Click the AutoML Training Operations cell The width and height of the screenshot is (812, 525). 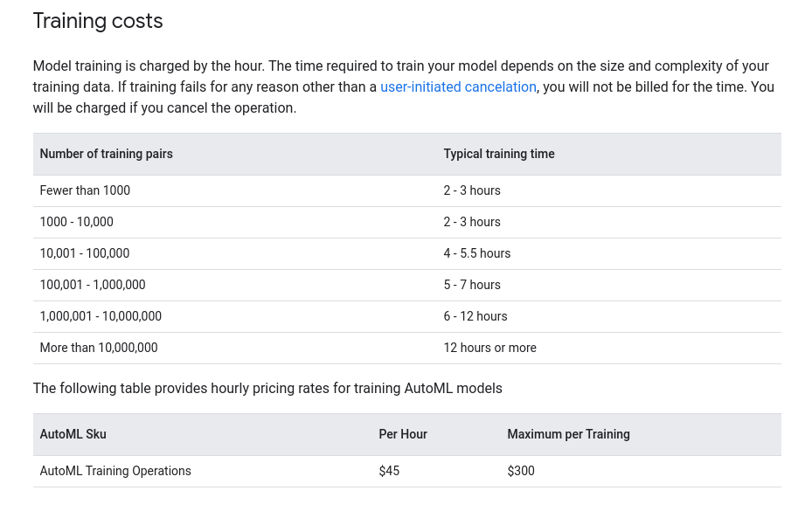(115, 471)
